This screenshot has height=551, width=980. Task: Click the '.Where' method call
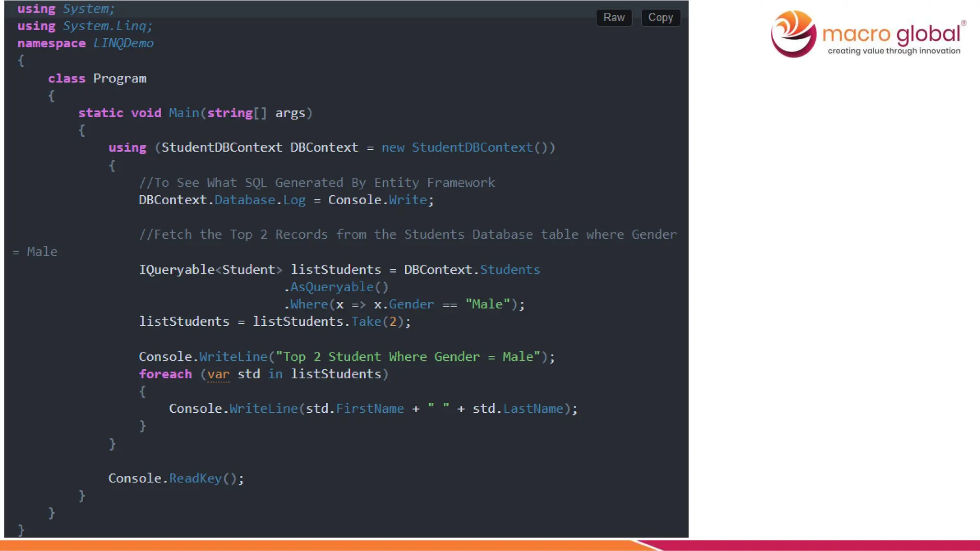tap(306, 304)
